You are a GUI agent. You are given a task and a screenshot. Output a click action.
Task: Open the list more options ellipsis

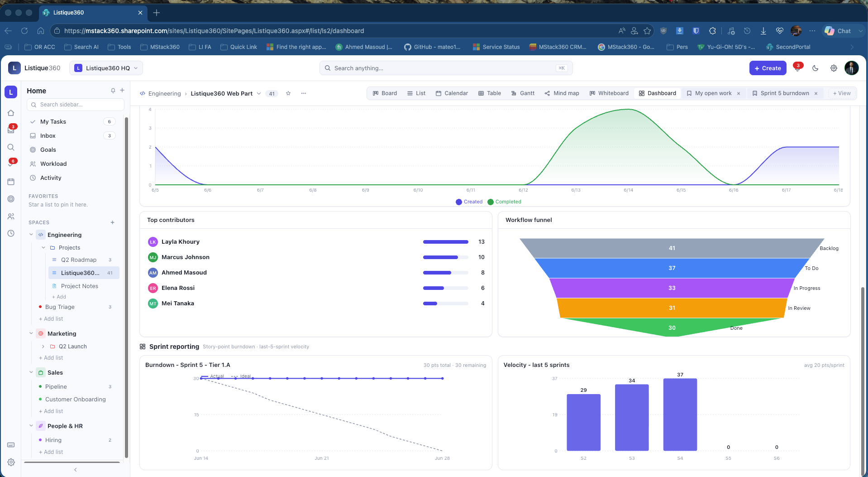[304, 93]
